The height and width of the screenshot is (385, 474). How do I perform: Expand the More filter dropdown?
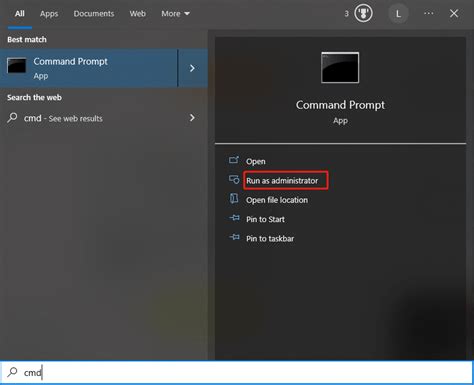tap(175, 14)
